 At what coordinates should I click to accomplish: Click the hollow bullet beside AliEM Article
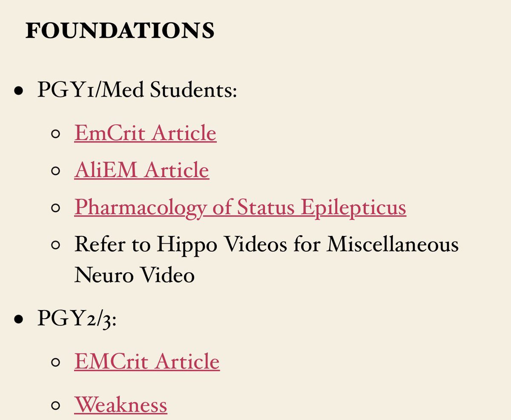(55, 171)
